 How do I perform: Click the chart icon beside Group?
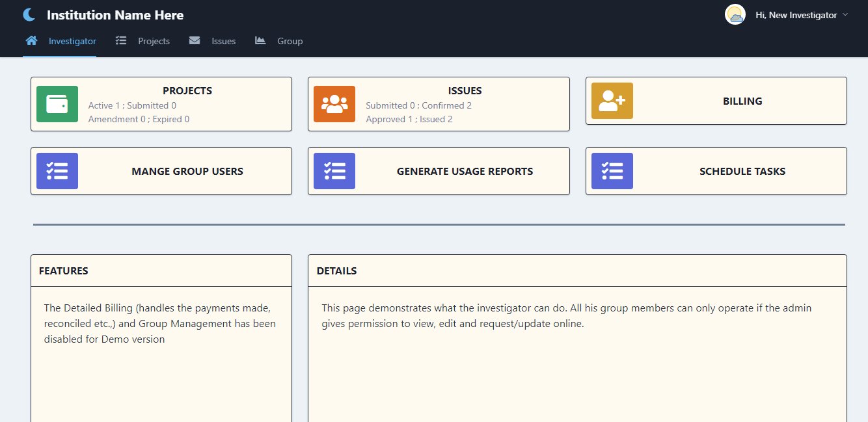(x=260, y=41)
